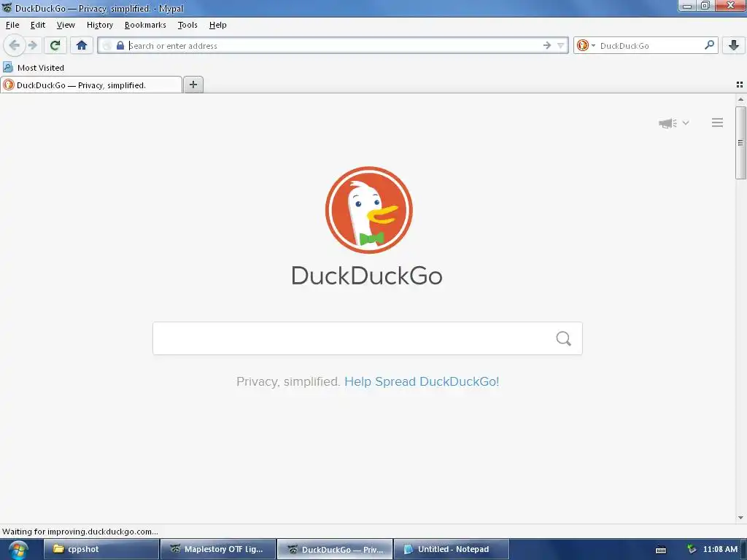Viewport: 747px width, 560px height.
Task: Click scrollbar up arrow
Action: pyautogui.click(x=740, y=99)
